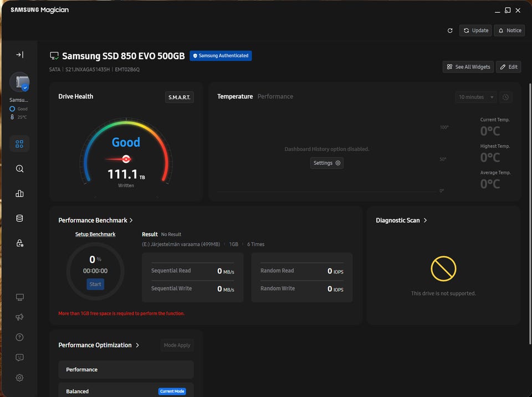Open the Diagnostic Scan magnifier sidebar icon
Image resolution: width=532 pixels, height=397 pixels.
pyautogui.click(x=19, y=168)
